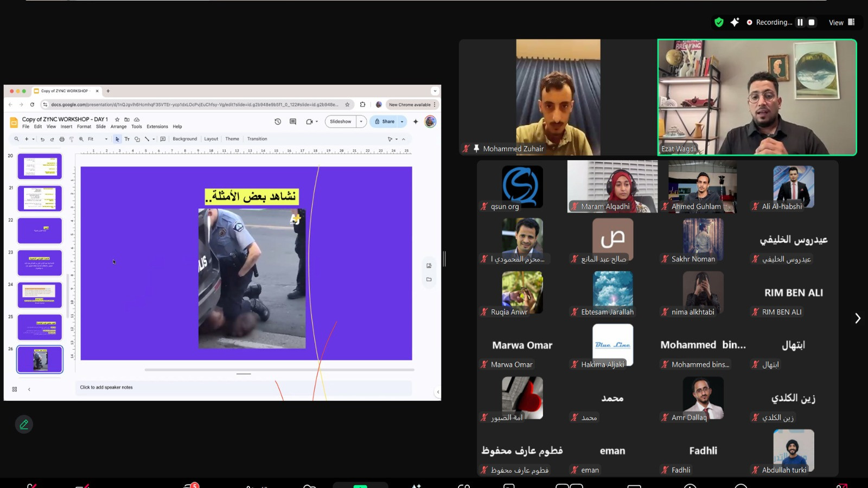Screen dimensions: 868x488
Task: Open the Insert menu
Action: coord(66,127)
